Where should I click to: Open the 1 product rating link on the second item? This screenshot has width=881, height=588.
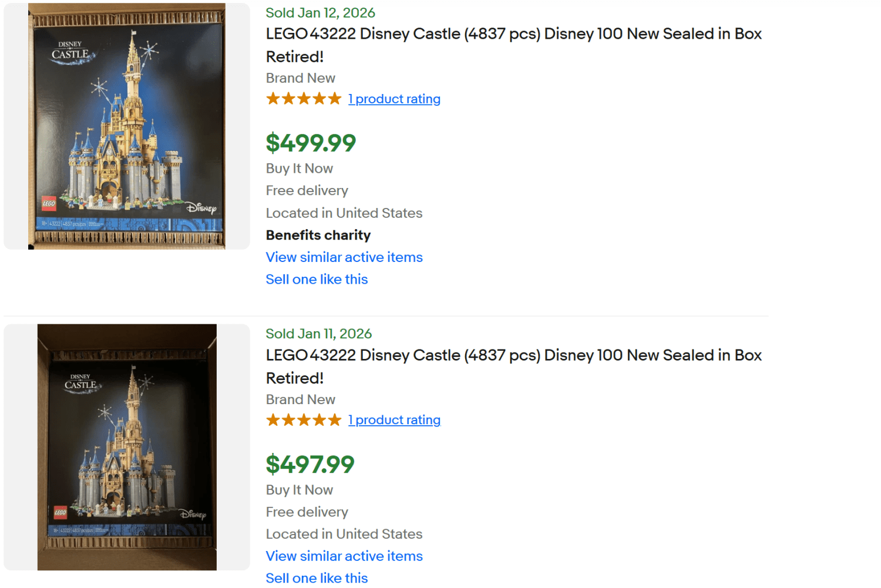(x=394, y=419)
